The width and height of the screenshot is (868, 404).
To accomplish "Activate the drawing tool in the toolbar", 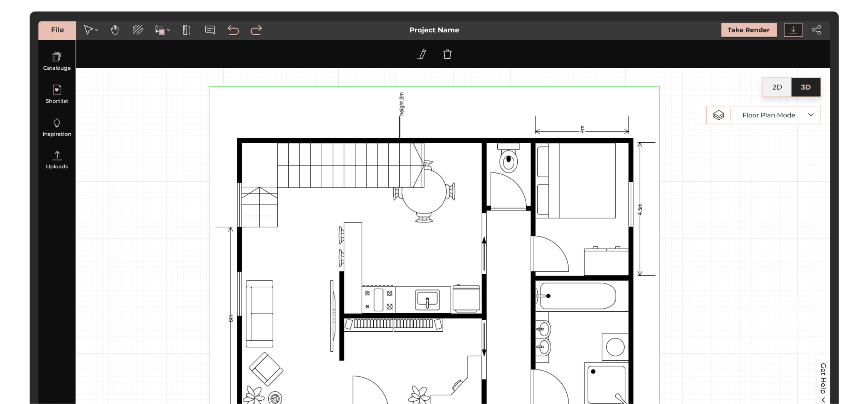I will [x=138, y=30].
